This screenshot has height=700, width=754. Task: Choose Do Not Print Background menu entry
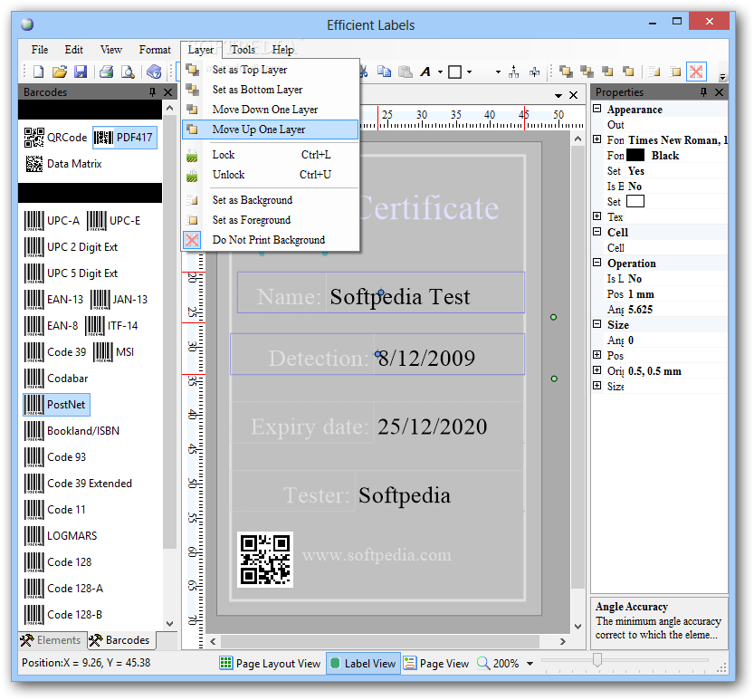[270, 240]
